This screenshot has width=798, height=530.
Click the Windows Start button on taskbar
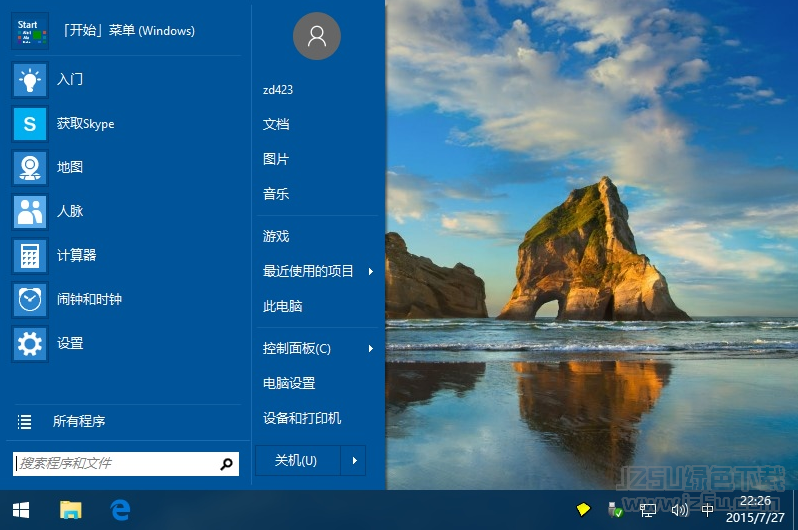coord(21,510)
